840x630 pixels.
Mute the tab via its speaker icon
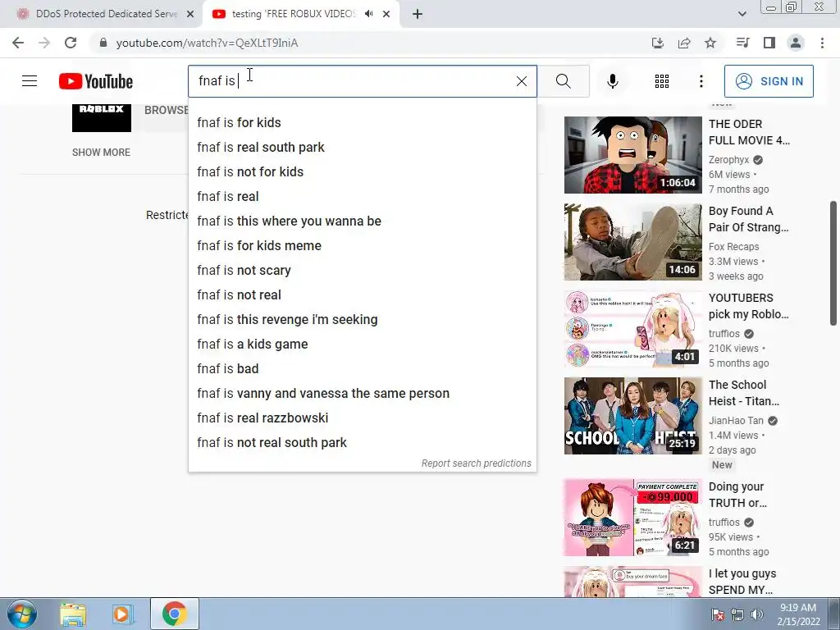(368, 14)
